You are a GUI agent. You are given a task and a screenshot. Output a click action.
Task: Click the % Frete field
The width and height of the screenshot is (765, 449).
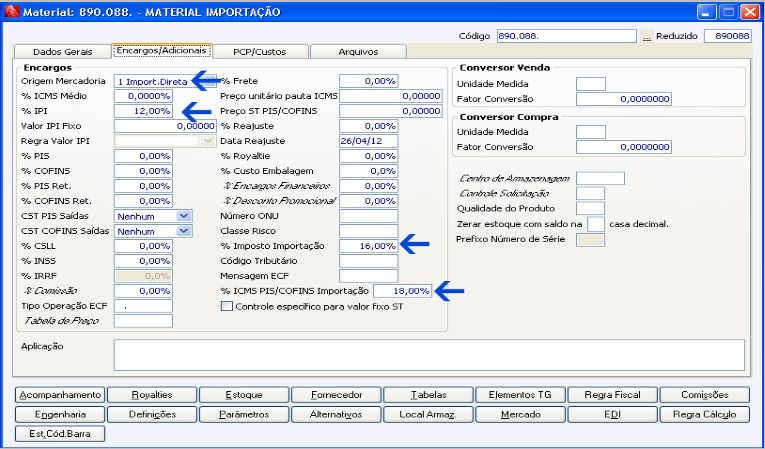click(368, 81)
